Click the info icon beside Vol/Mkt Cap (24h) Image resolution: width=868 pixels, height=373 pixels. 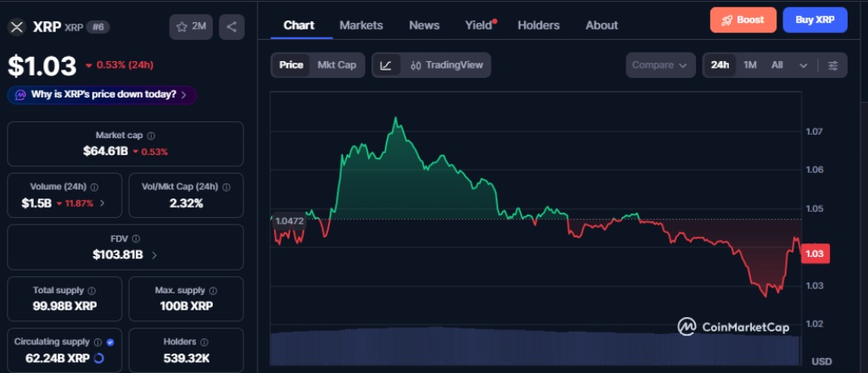[x=225, y=187]
